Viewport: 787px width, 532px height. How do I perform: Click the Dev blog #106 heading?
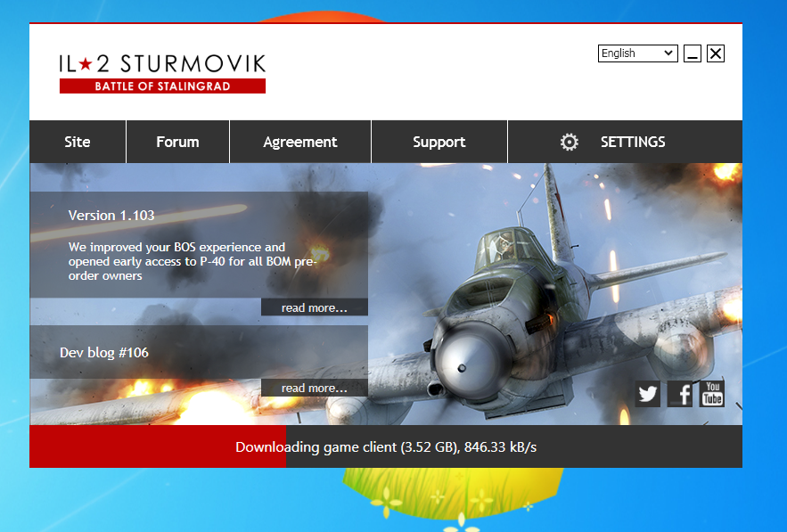[x=104, y=352]
